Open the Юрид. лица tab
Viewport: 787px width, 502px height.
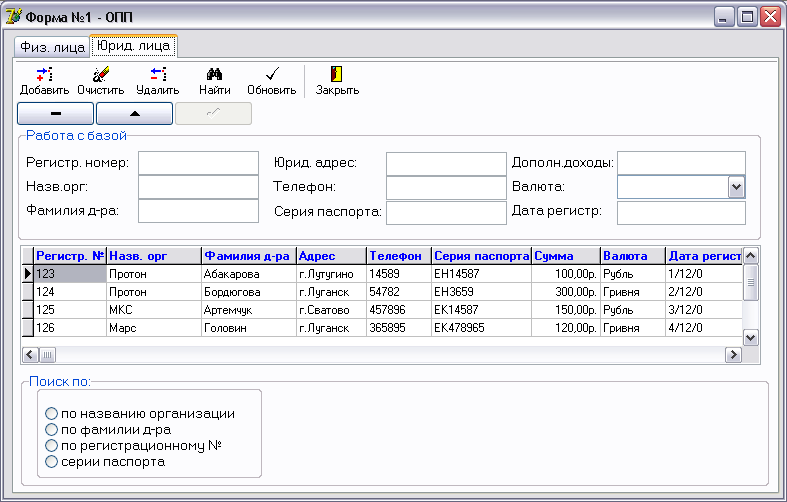134,46
